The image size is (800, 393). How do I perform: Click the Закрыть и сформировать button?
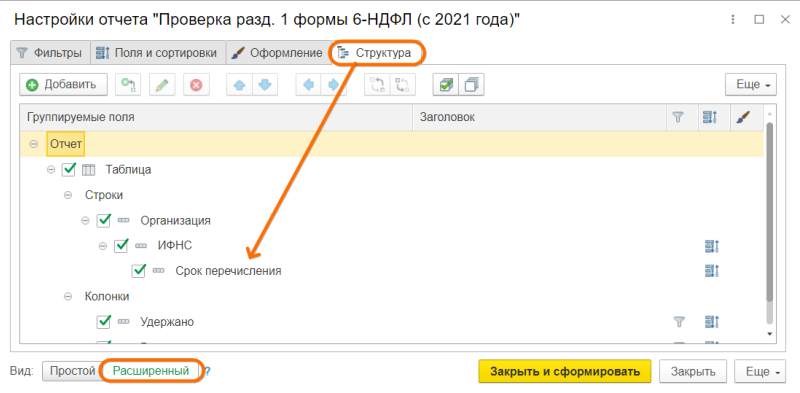coord(565,372)
